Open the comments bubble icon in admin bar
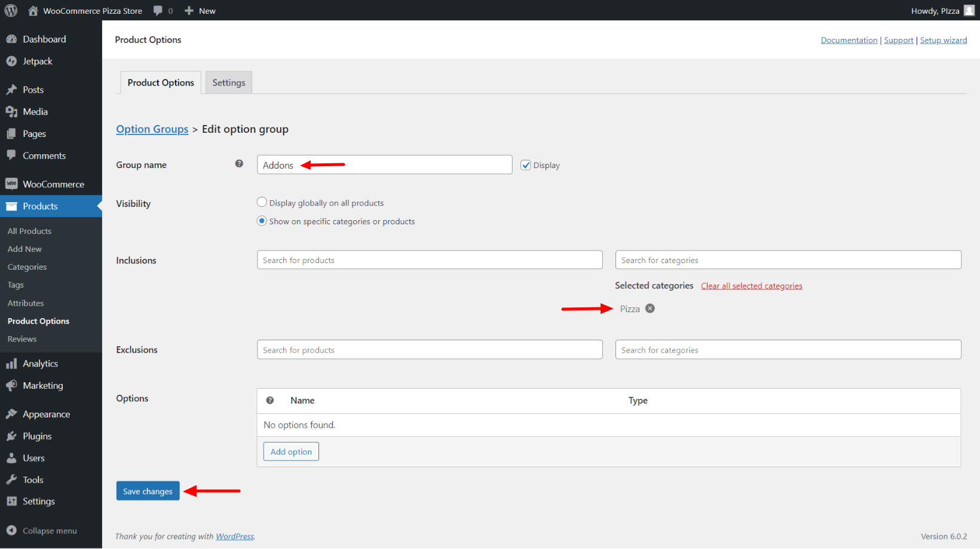 (158, 11)
